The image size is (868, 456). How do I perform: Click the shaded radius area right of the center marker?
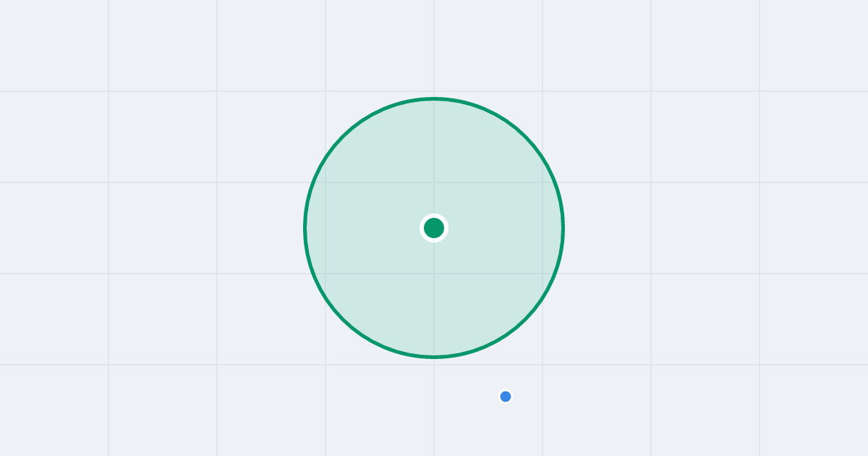pos(506,228)
